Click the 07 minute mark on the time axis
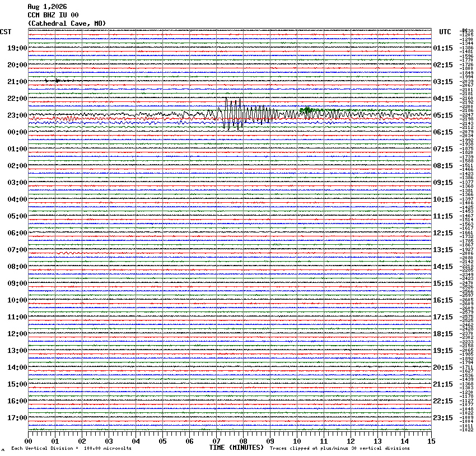 (217, 441)
